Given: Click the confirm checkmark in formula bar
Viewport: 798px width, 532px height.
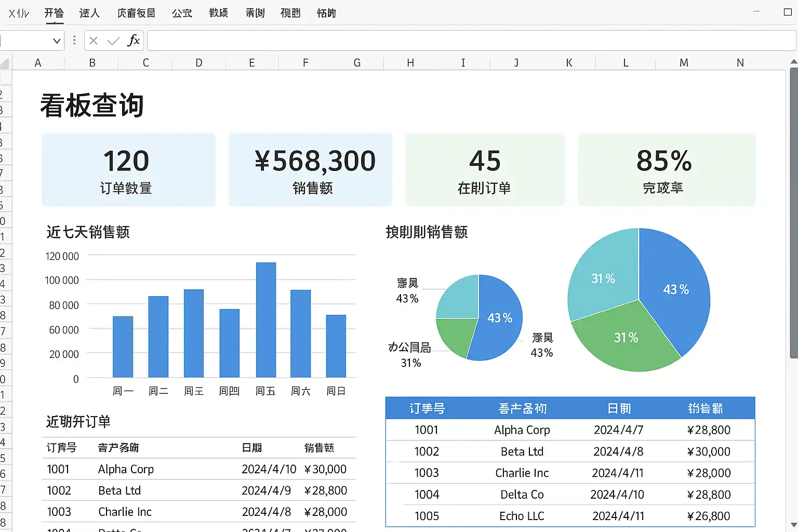Looking at the screenshot, I should pyautogui.click(x=113, y=41).
